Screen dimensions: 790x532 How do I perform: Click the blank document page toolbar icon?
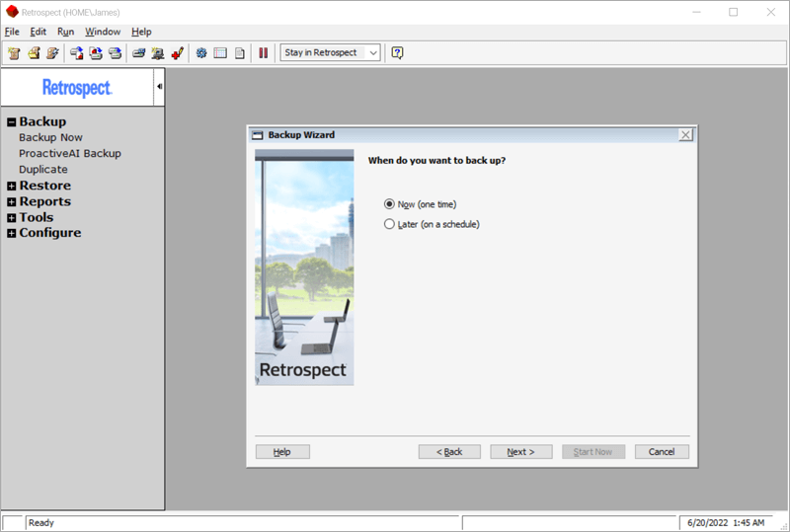coord(240,53)
